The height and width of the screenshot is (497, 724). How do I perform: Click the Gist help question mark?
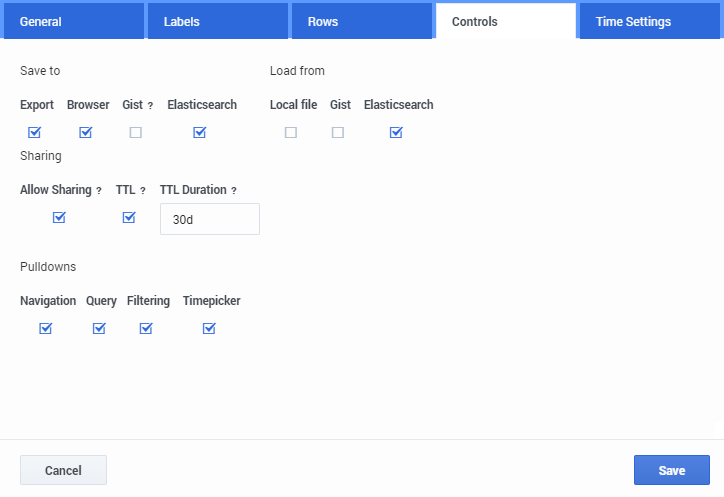click(150, 106)
